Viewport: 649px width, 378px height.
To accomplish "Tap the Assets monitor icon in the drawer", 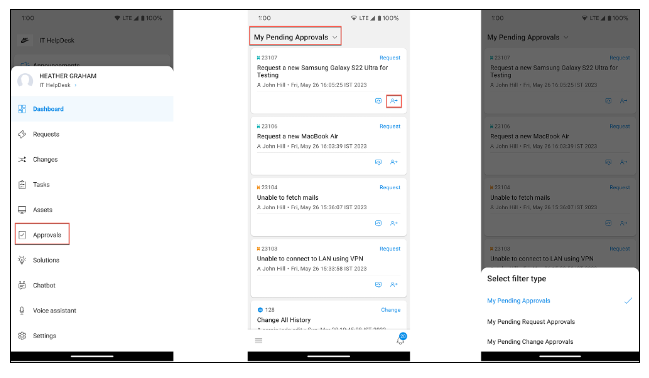I will tap(22, 210).
